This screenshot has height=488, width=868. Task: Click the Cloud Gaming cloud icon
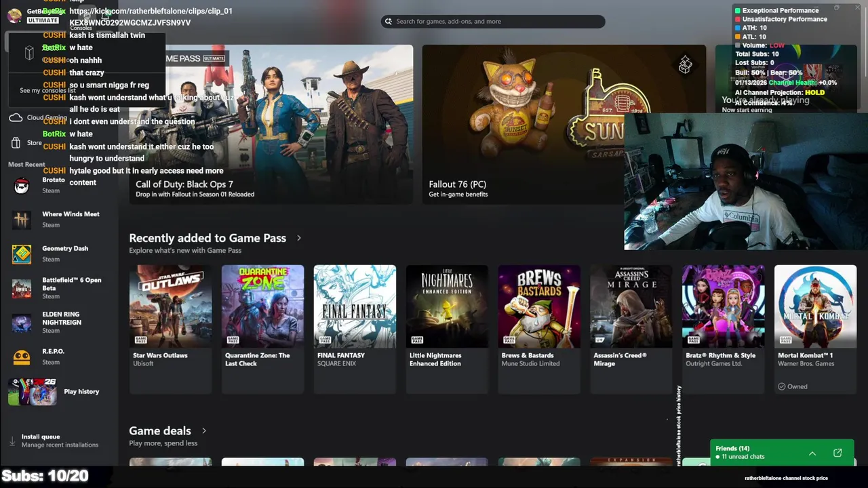click(16, 117)
